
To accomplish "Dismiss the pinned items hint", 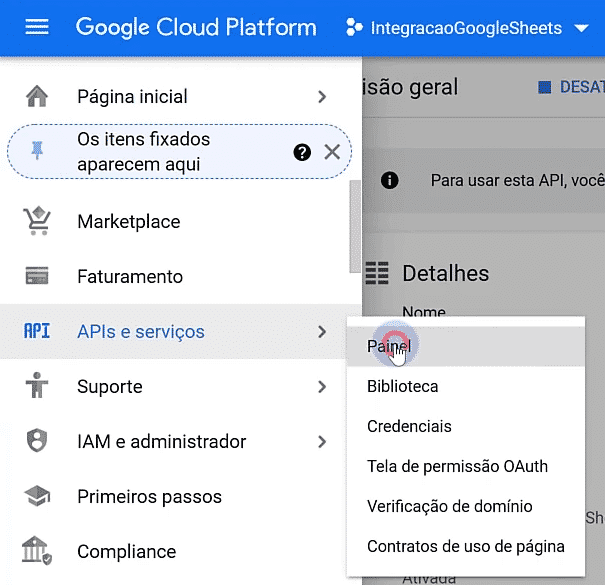I will point(332,152).
